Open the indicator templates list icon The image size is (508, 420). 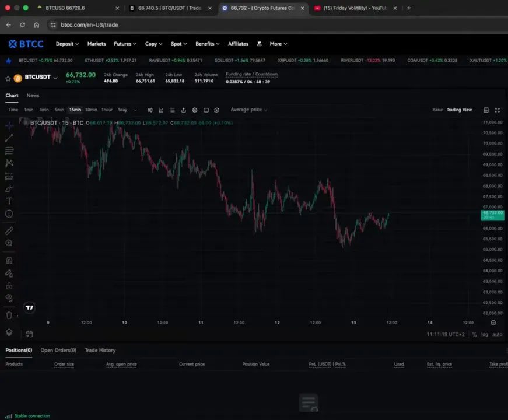click(x=173, y=110)
